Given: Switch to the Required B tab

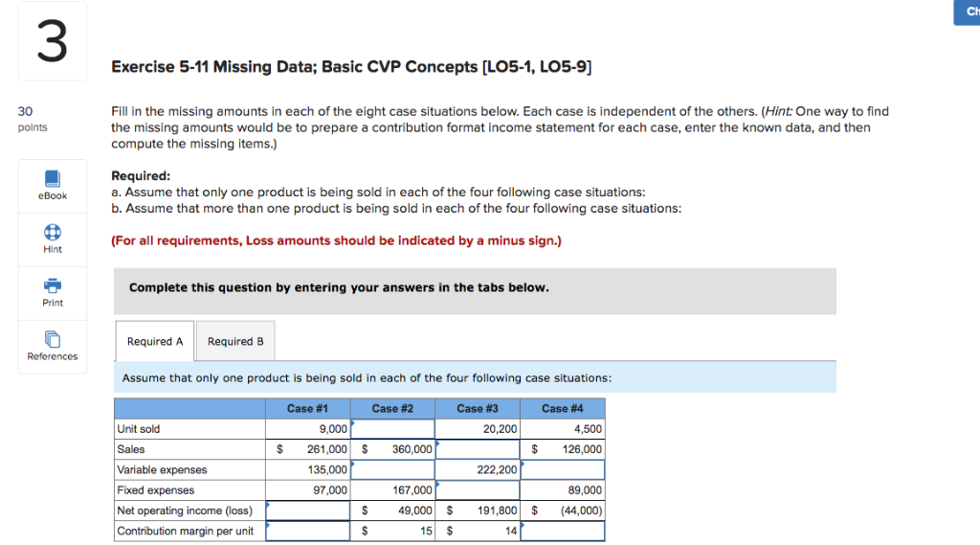Looking at the screenshot, I should (x=235, y=341).
